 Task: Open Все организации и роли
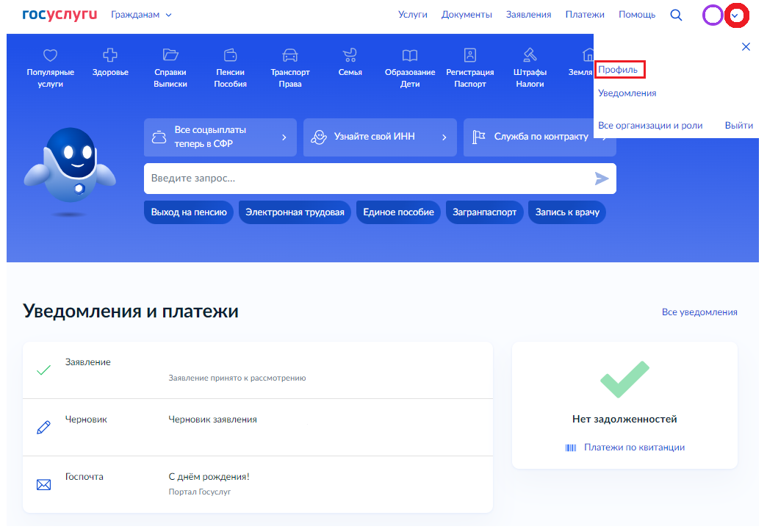pos(650,126)
